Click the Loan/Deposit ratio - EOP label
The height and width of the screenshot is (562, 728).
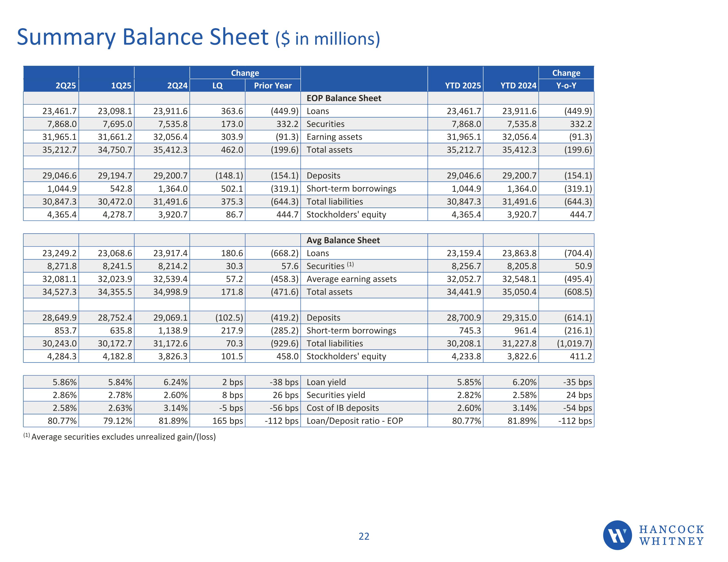[x=355, y=421]
